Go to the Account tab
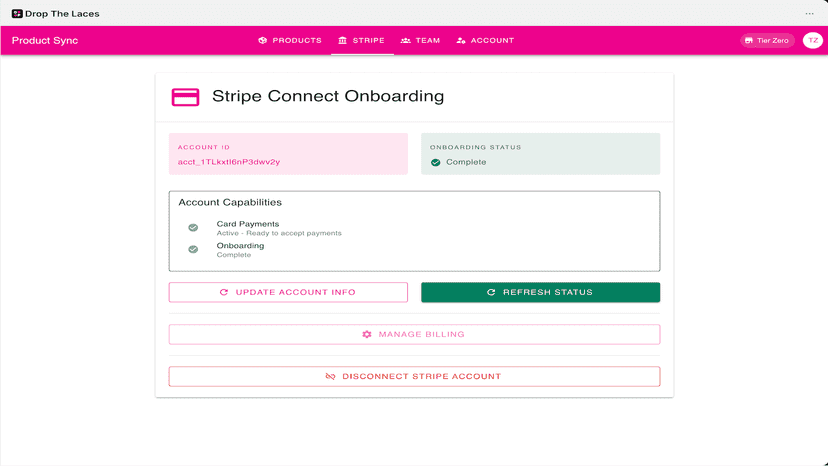Screen dimensions: 828x466 click(485, 40)
